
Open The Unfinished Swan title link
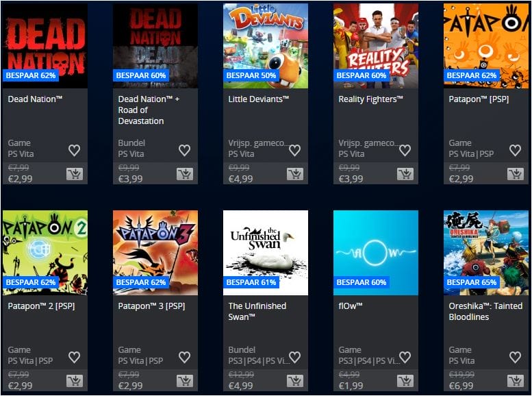[257, 312]
